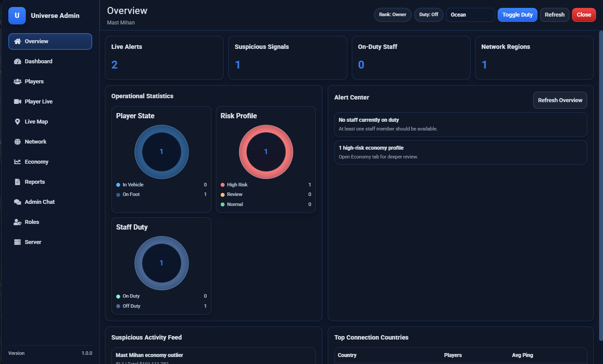This screenshot has height=364, width=603.
Task: Toggle Duty status button
Action: (517, 15)
